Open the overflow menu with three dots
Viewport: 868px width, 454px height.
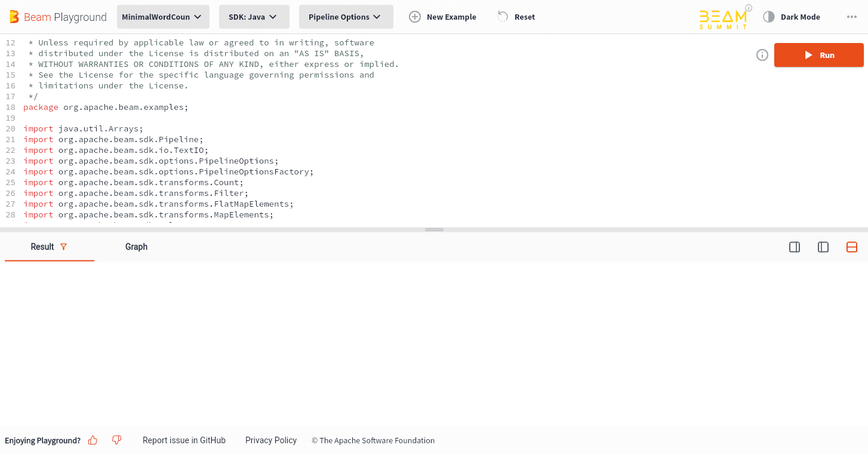click(x=852, y=17)
